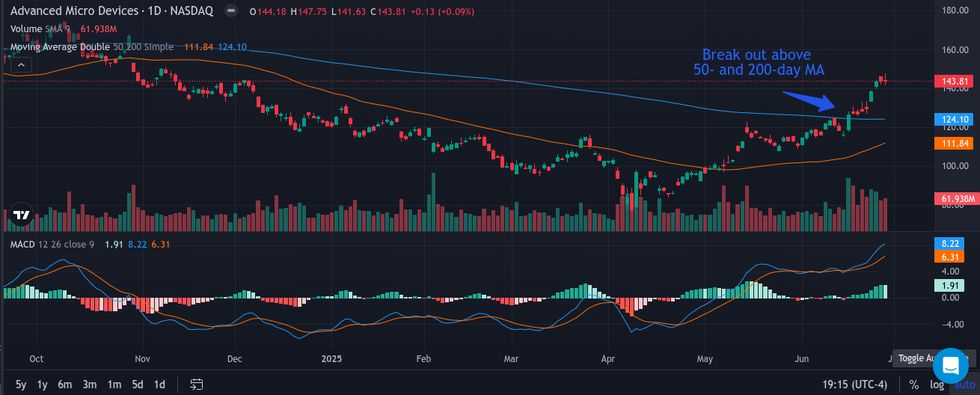Click the 143.81 last price label
This screenshot has height=395, width=980.
(955, 81)
